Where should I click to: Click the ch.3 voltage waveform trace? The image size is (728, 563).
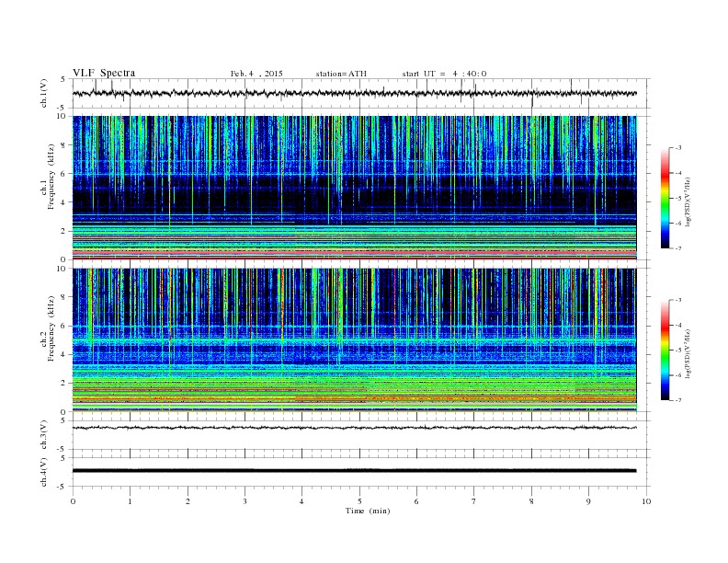click(x=354, y=428)
